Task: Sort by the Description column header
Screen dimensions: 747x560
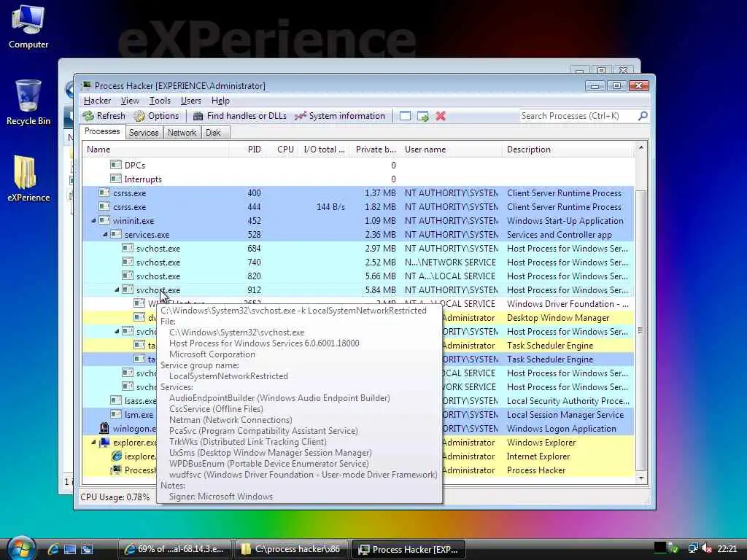Action: pyautogui.click(x=568, y=149)
